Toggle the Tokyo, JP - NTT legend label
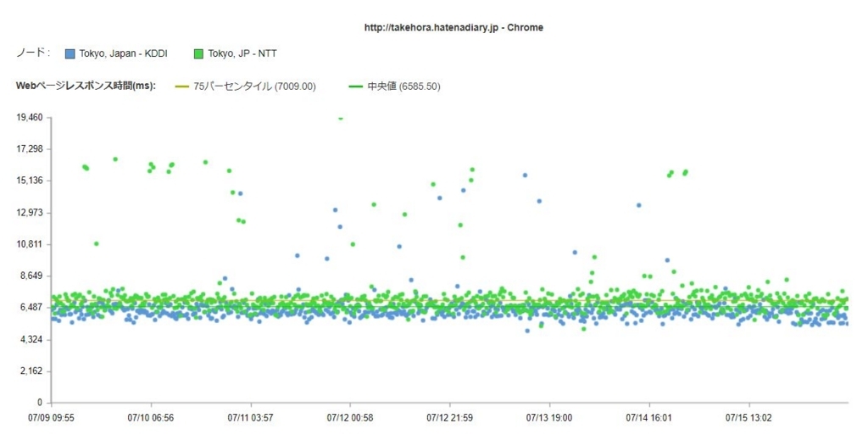868x435 pixels. [x=242, y=53]
